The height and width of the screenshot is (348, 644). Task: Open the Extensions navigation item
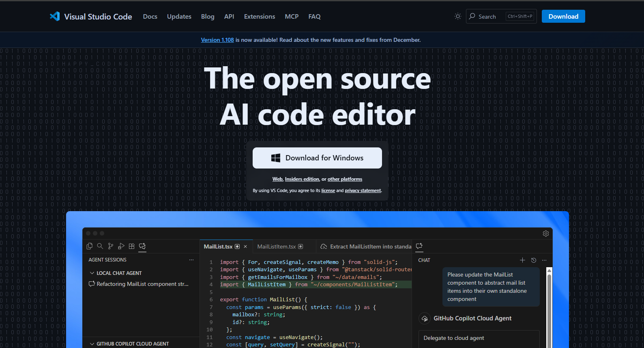260,17
